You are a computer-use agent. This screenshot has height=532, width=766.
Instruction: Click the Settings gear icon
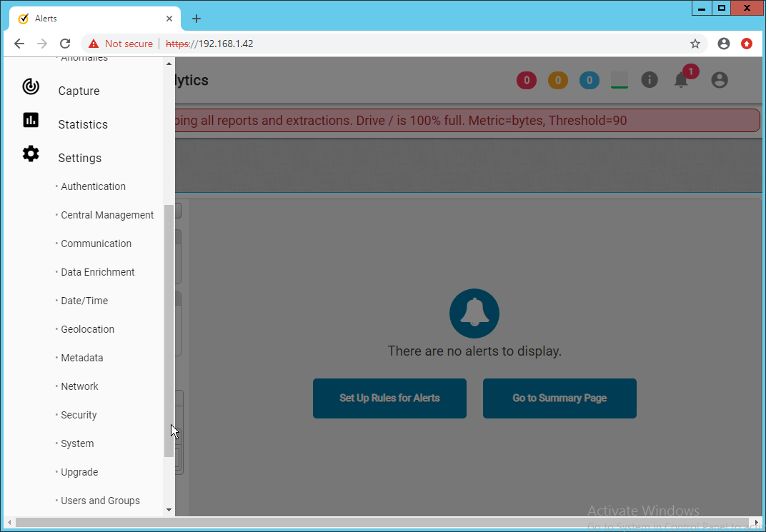pos(31,154)
